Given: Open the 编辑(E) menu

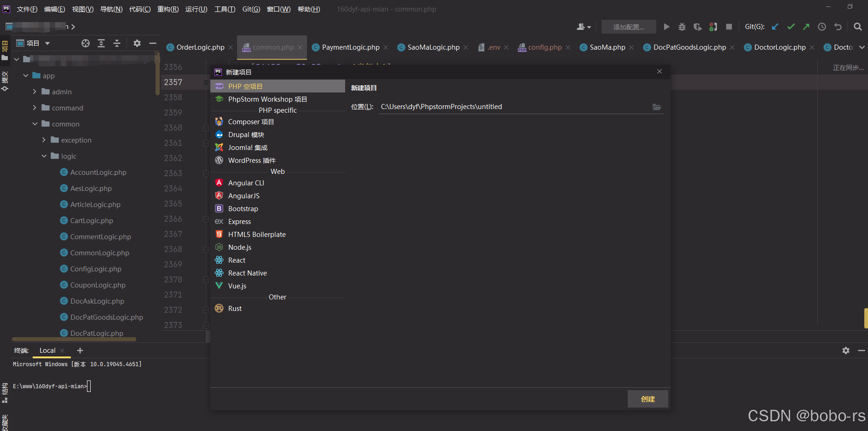Looking at the screenshot, I should (55, 9).
